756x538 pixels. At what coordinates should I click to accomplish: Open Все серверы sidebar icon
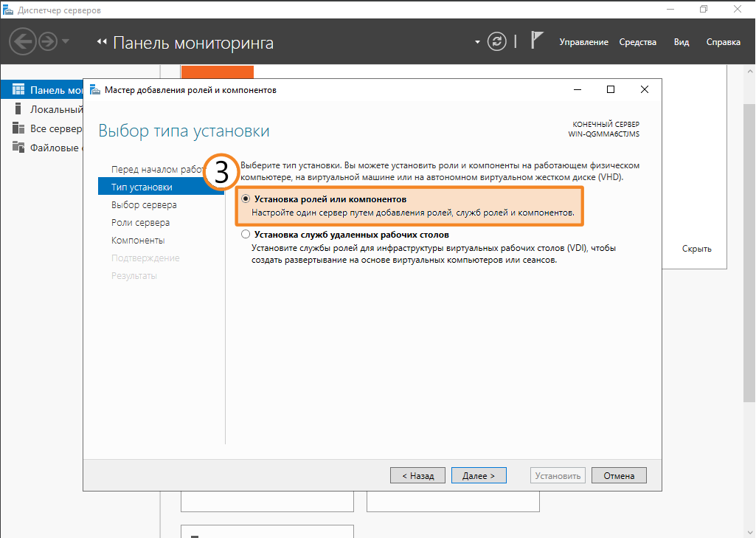pyautogui.click(x=18, y=128)
